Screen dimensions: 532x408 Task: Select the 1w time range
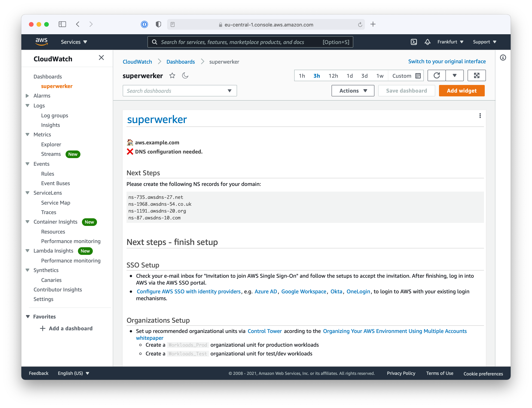(x=380, y=76)
